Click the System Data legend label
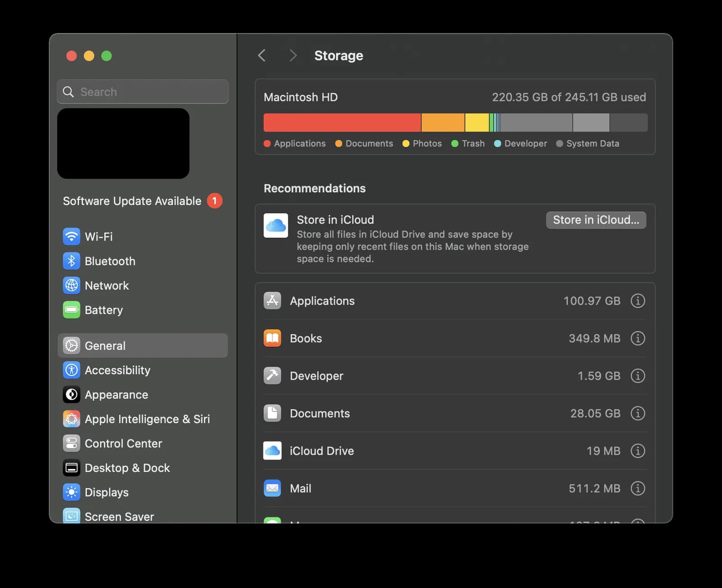Image resolution: width=722 pixels, height=588 pixels. click(x=592, y=143)
